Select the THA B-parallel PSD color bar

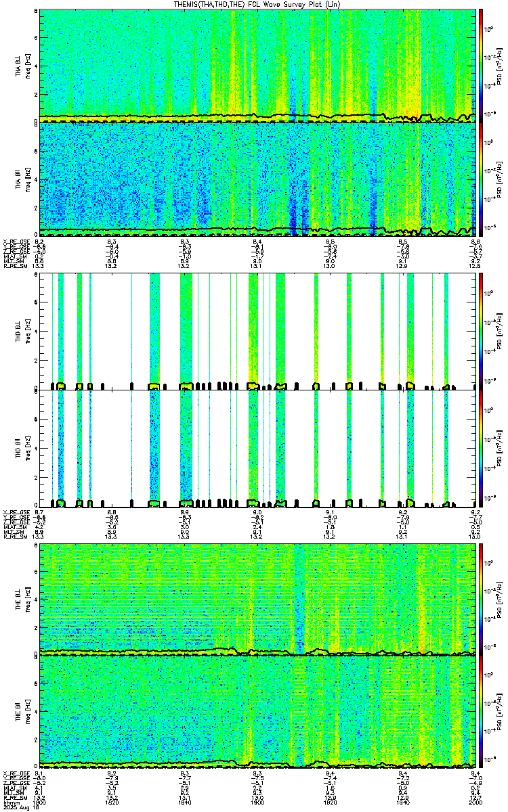coord(482,179)
